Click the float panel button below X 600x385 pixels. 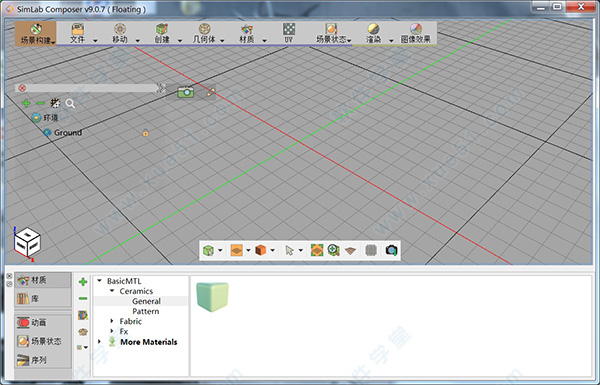click(9, 284)
